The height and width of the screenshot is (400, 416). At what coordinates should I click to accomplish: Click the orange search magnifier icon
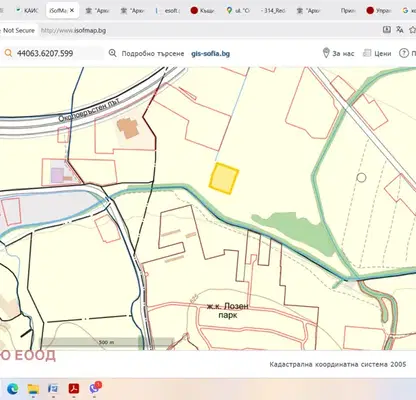point(8,53)
